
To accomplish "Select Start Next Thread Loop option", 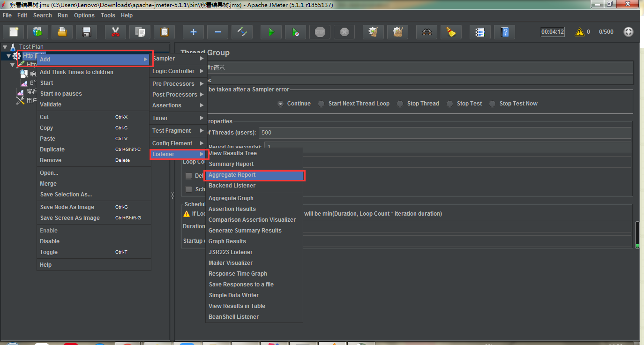I will tap(321, 104).
